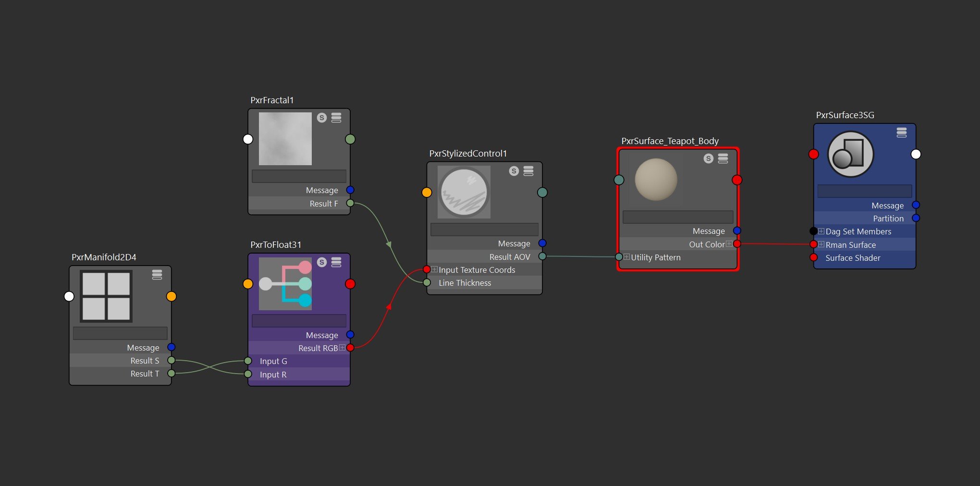Screen dimensions: 980x486
Task: Open the attribute list icon on PxrManifold2D4
Action: coord(157,274)
